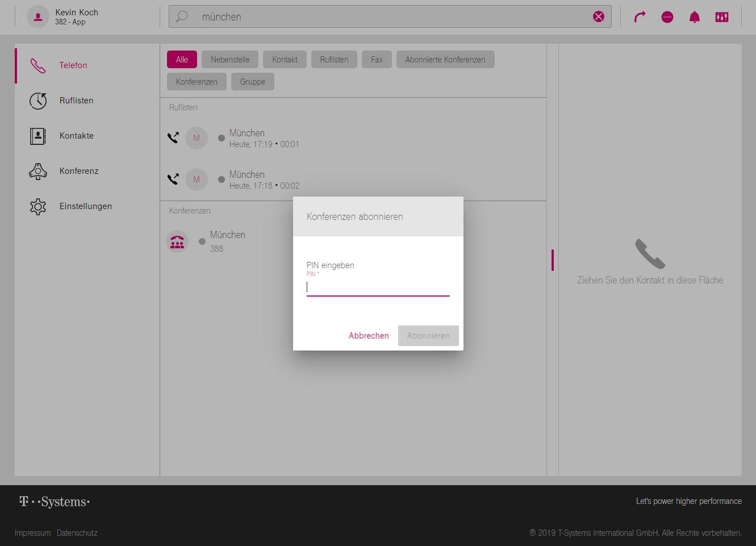Click the München conference room icon

click(177, 242)
